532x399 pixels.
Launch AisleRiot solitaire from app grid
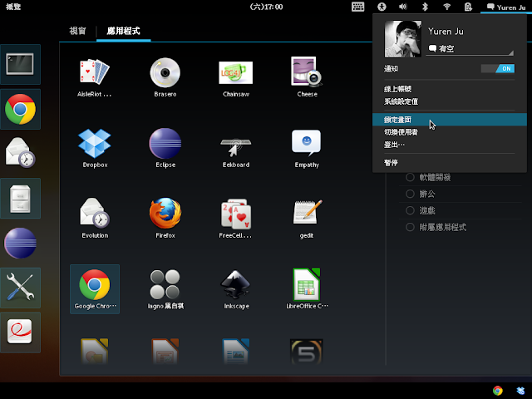tap(94, 78)
